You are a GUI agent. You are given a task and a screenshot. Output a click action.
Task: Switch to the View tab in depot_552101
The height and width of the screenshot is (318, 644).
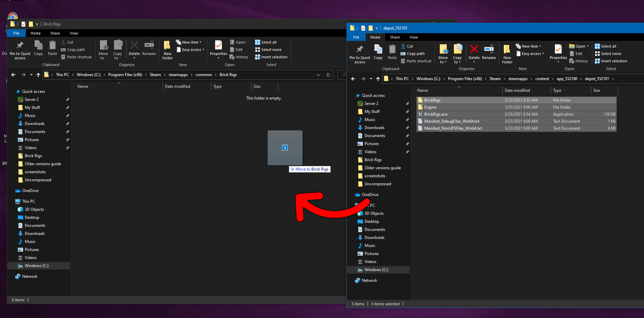pyautogui.click(x=414, y=37)
